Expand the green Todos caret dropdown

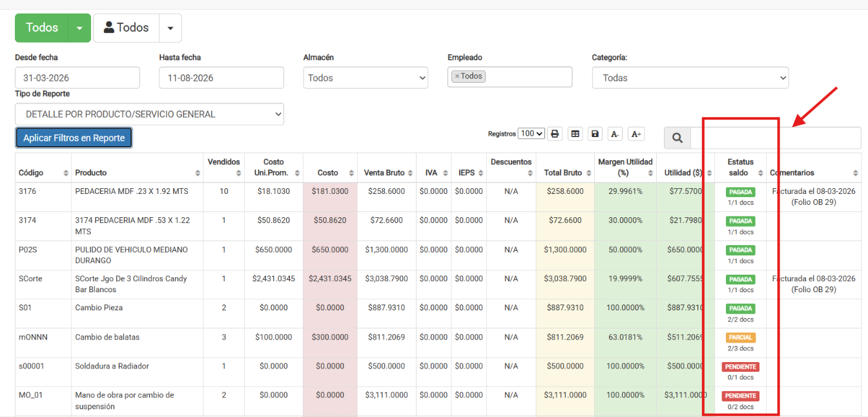79,28
